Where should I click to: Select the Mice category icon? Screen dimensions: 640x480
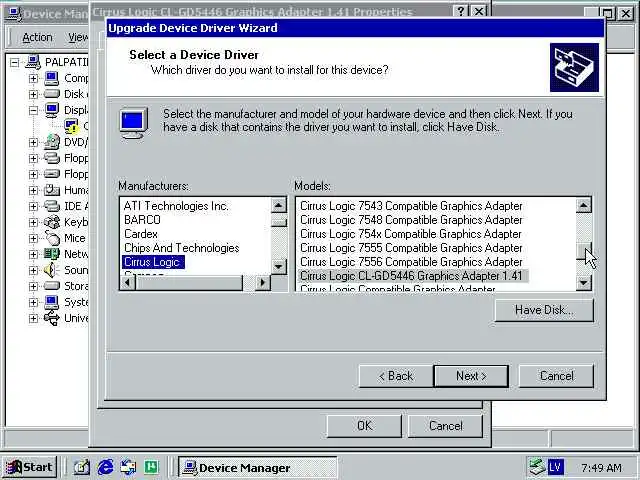click(x=52, y=238)
